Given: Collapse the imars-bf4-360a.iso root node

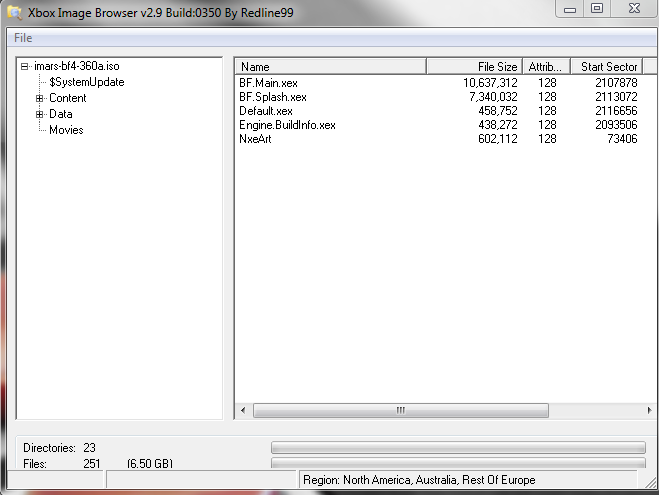Looking at the screenshot, I should [24, 66].
